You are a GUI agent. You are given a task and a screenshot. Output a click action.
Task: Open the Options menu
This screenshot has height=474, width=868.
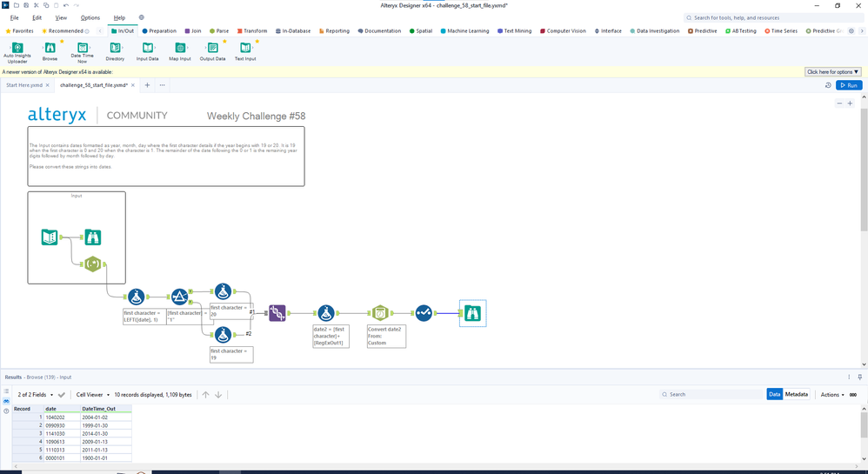[x=90, y=17]
